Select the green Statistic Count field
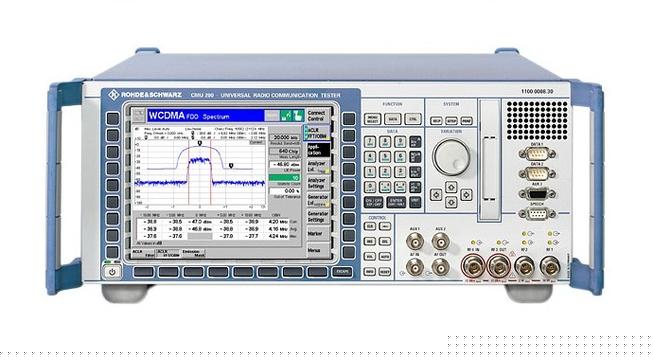Viewport: 653px width, 360px height. pyautogui.click(x=284, y=178)
